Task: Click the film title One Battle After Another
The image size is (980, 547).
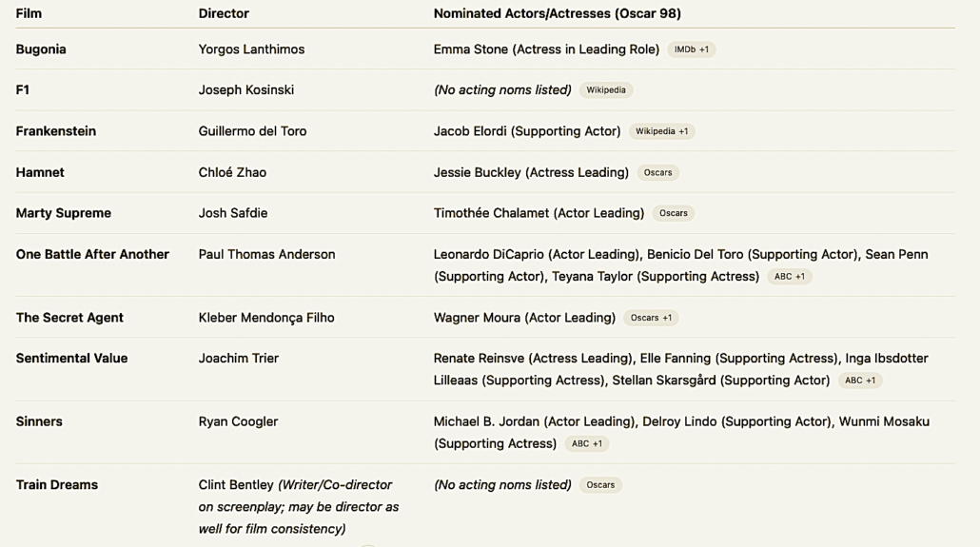Action: point(92,254)
